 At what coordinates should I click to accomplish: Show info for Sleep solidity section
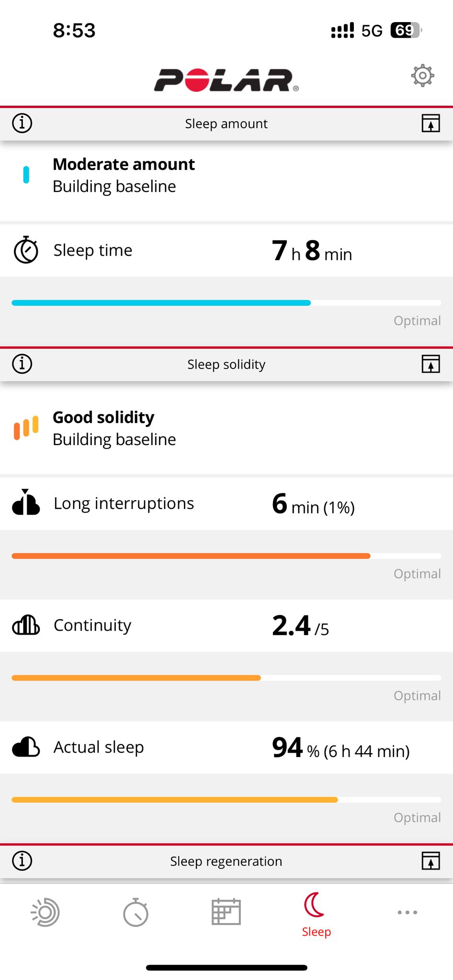[x=22, y=364]
